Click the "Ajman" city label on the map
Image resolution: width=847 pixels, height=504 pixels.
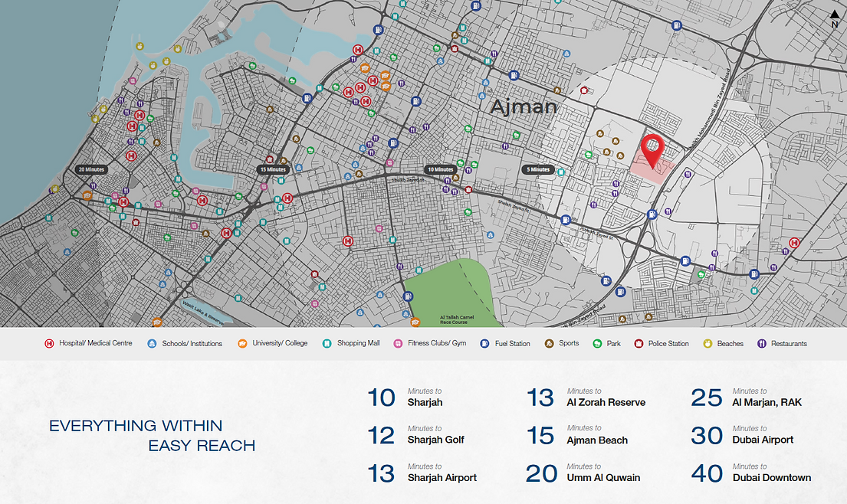pyautogui.click(x=524, y=106)
